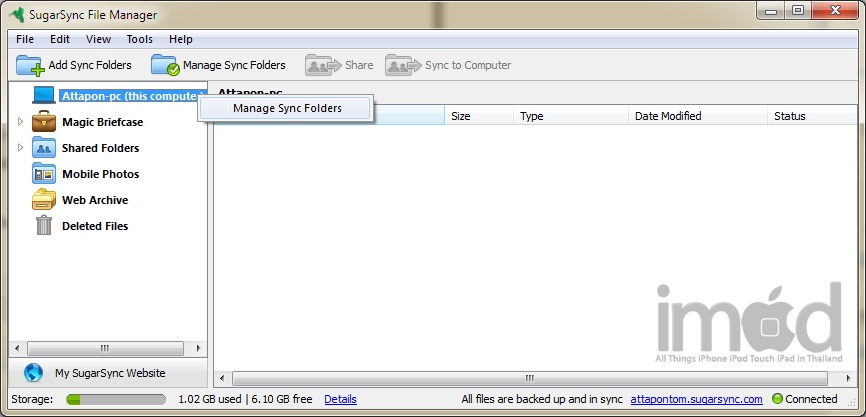Choose Manage Sync Folders from context menu
This screenshot has width=866, height=417.
287,108
